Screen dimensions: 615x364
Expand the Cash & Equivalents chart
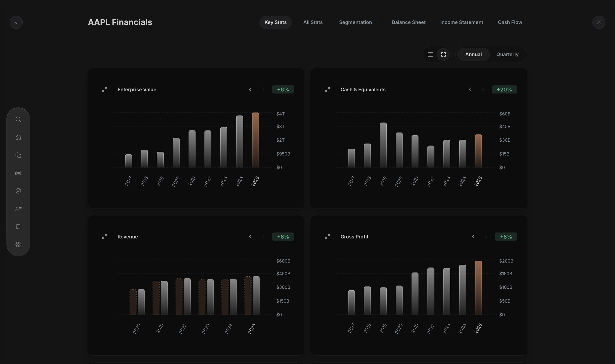(327, 89)
